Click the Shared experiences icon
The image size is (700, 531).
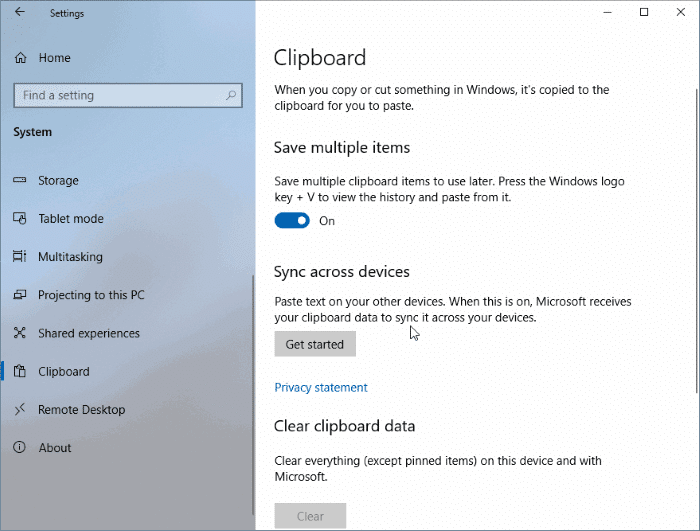[x=20, y=333]
